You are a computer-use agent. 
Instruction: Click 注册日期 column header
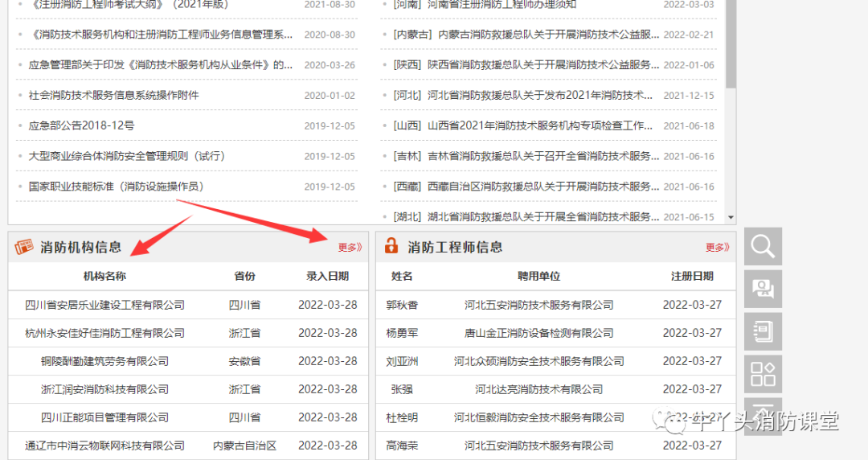693,276
